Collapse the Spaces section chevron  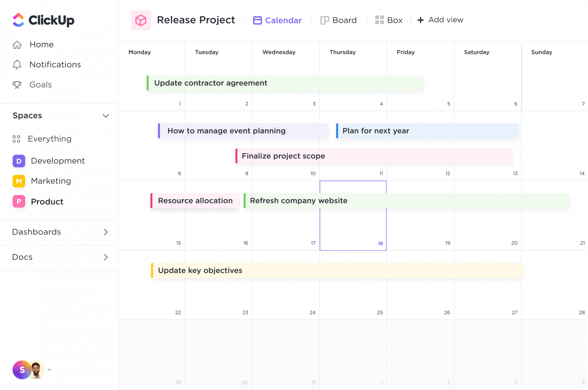click(106, 115)
